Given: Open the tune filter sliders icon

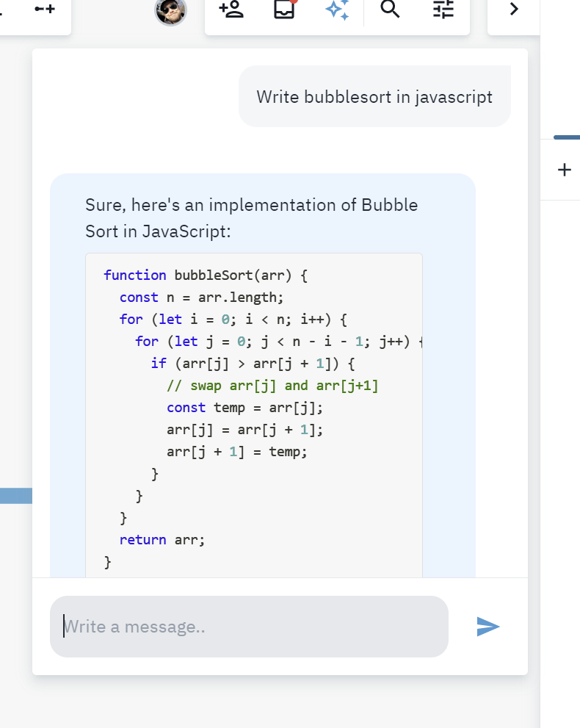Looking at the screenshot, I should pos(443,9).
